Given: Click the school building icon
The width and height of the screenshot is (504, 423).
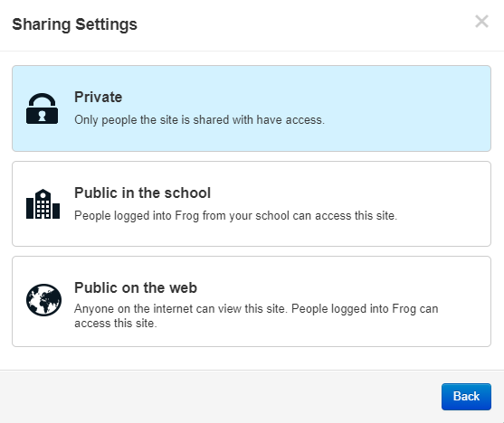Looking at the screenshot, I should pos(43,204).
